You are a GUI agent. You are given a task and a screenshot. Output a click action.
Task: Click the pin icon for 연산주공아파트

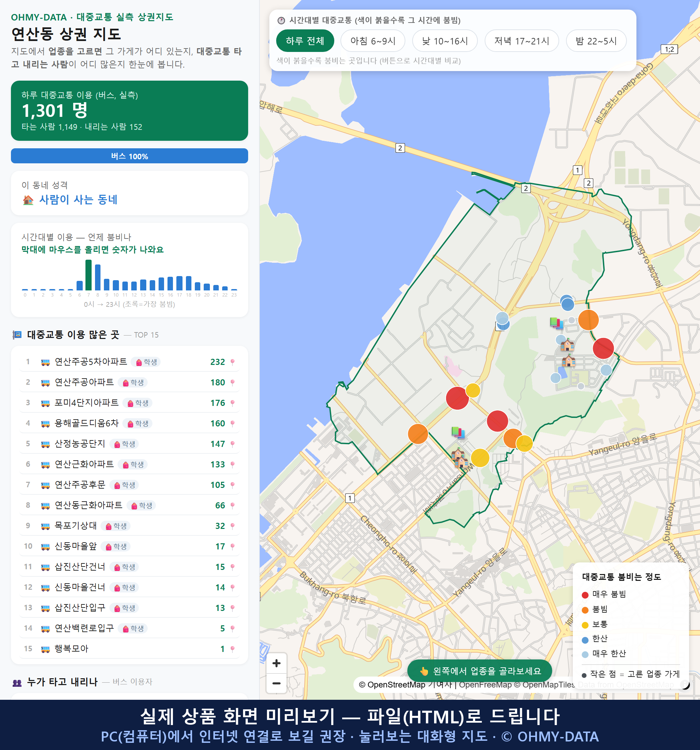[232, 383]
